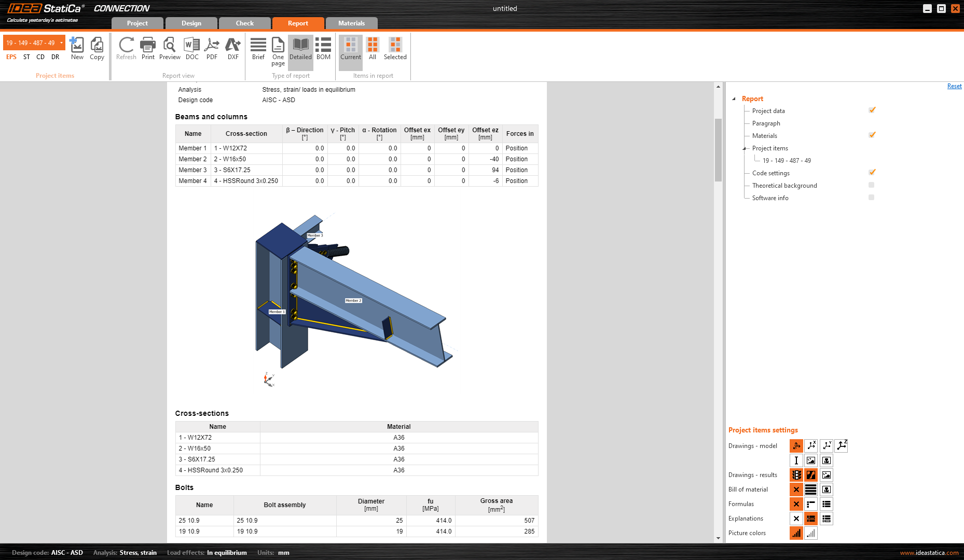Export report to PDF
This screenshot has width=964, height=560.
coord(212,49)
